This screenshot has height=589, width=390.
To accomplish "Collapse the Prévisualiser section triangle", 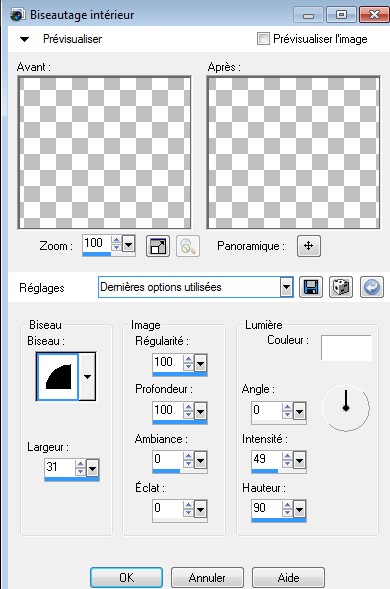I will pos(24,39).
